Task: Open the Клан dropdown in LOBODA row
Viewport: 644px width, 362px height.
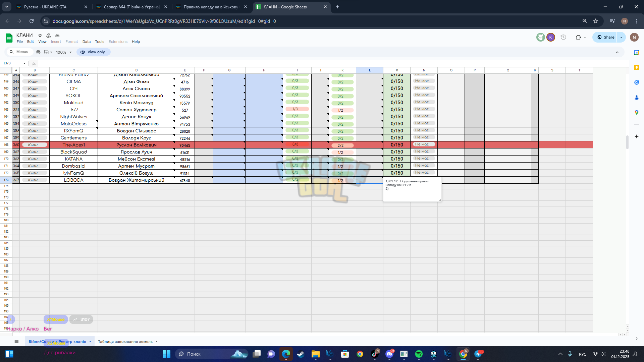Action: pyautogui.click(x=35, y=180)
